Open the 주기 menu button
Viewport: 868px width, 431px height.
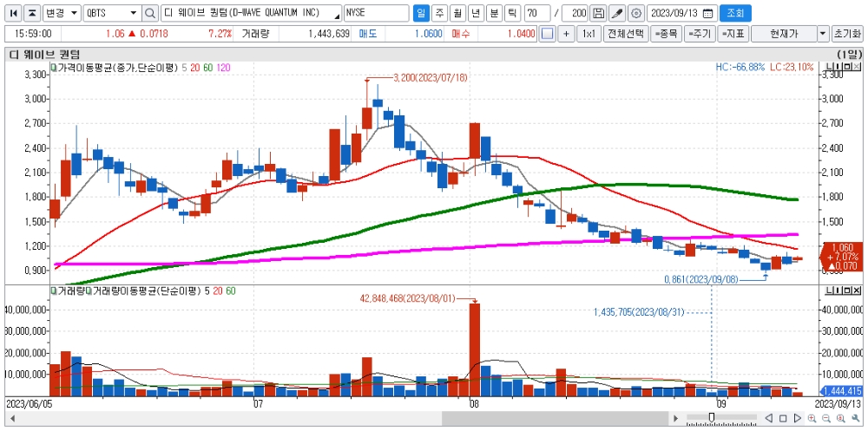(699, 34)
